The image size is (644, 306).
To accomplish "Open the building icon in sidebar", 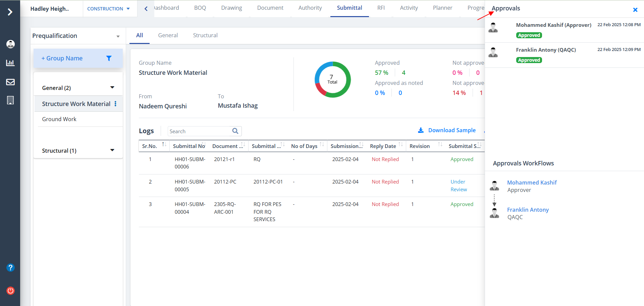I will click(10, 100).
